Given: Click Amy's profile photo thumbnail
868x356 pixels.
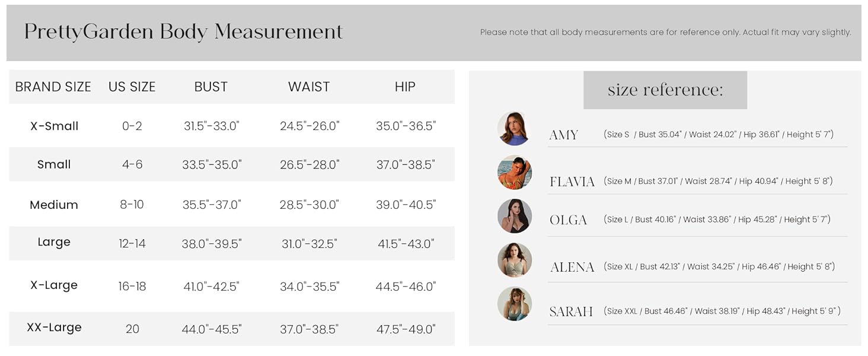Looking at the screenshot, I should tap(514, 129).
